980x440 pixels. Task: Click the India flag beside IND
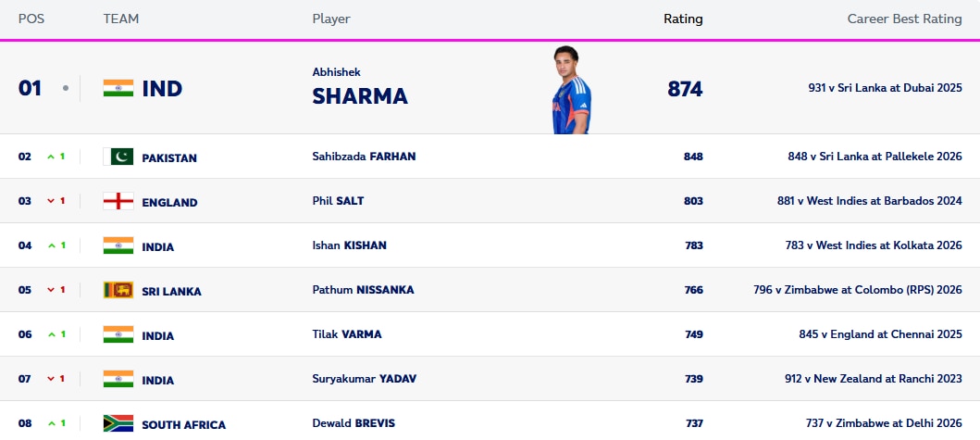pos(118,89)
